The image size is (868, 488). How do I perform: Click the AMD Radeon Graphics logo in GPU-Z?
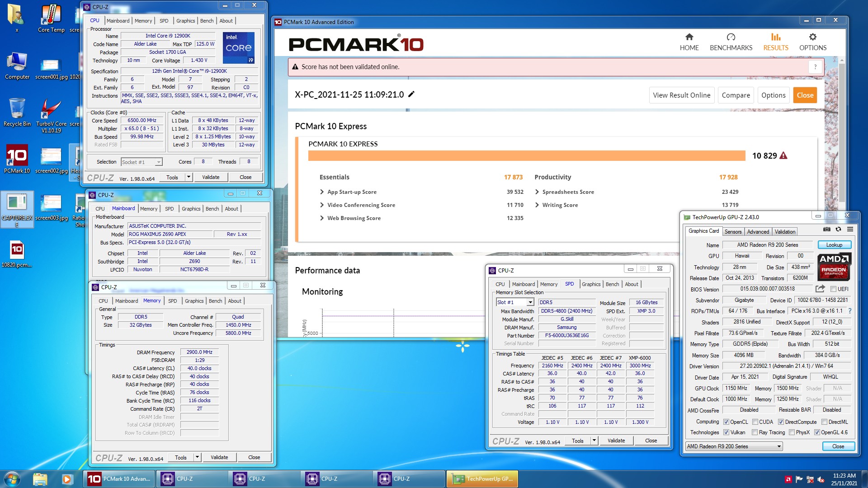click(835, 267)
